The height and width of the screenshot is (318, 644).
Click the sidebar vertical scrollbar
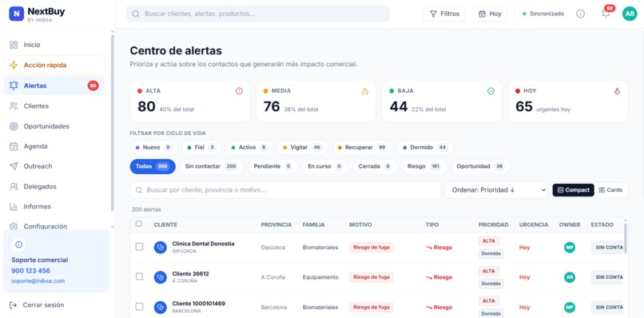pos(112,123)
